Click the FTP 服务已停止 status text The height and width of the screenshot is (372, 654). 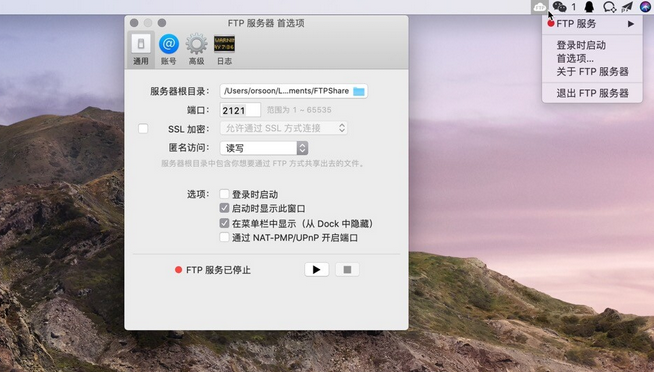(218, 270)
